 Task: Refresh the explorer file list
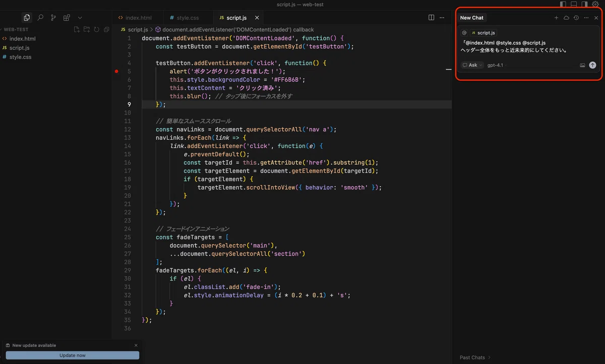(96, 30)
